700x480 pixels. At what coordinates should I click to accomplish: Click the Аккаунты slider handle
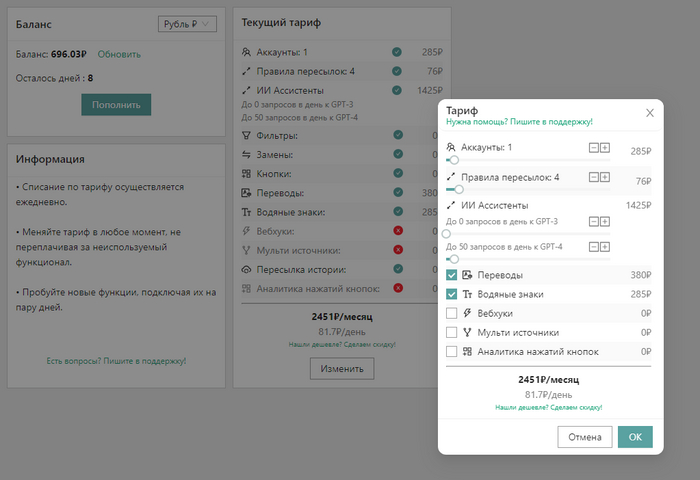(454, 160)
